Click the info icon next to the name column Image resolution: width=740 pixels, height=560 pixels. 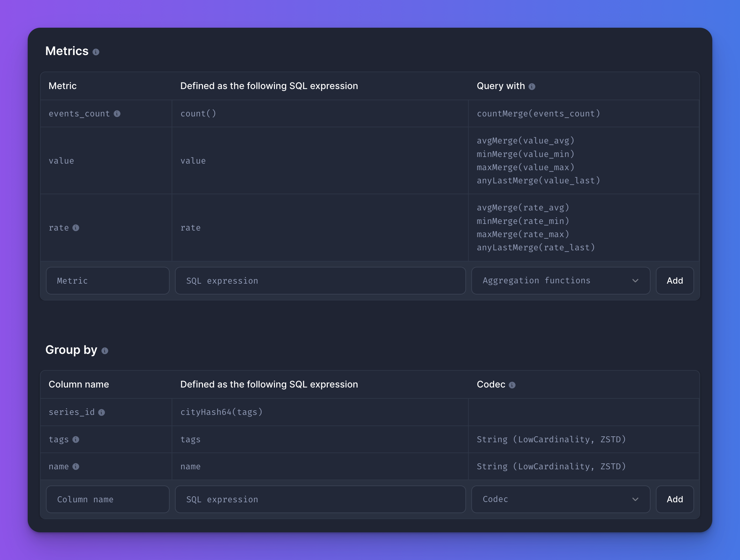76,467
